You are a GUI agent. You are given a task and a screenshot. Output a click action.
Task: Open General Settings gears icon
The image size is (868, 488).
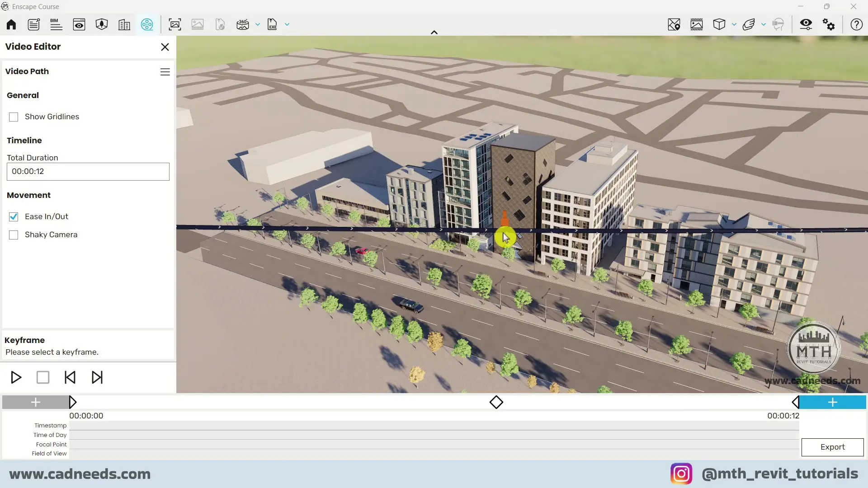click(829, 24)
